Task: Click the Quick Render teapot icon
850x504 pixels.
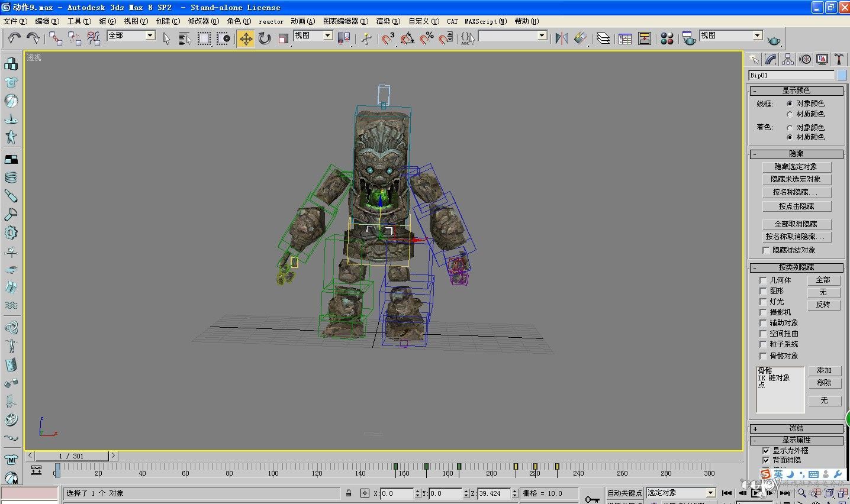Action: point(774,40)
